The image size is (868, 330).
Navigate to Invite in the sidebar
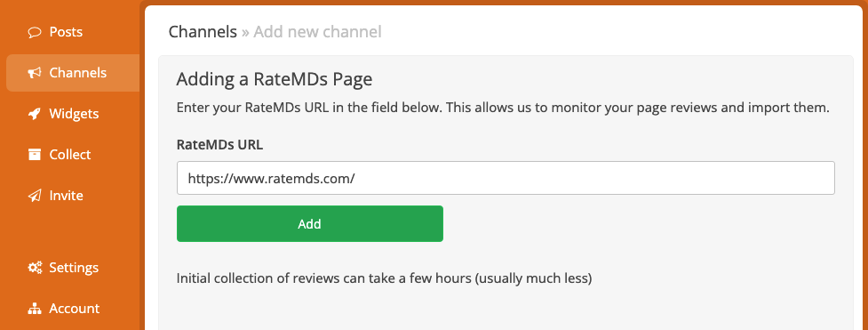point(67,195)
